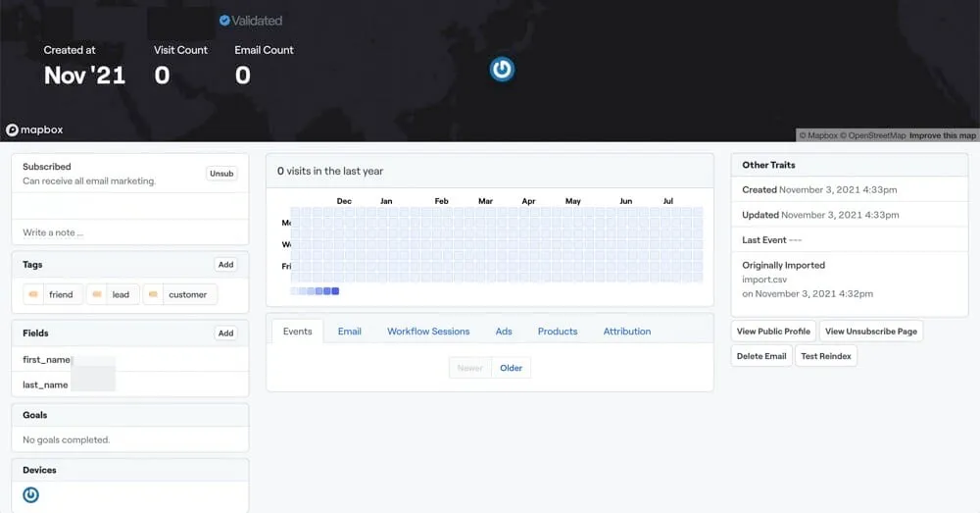Click the device power icon under Devices
Image resolution: width=980 pixels, height=513 pixels.
coord(30,494)
